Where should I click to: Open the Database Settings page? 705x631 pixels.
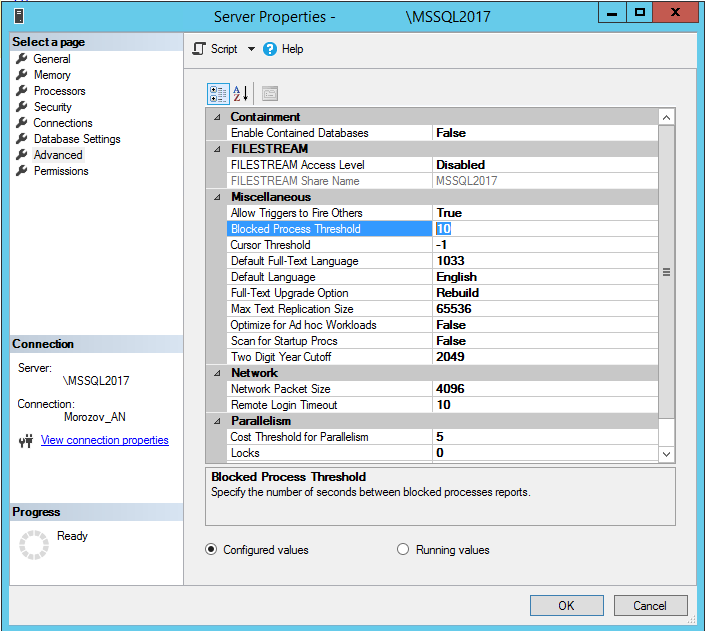[x=77, y=139]
